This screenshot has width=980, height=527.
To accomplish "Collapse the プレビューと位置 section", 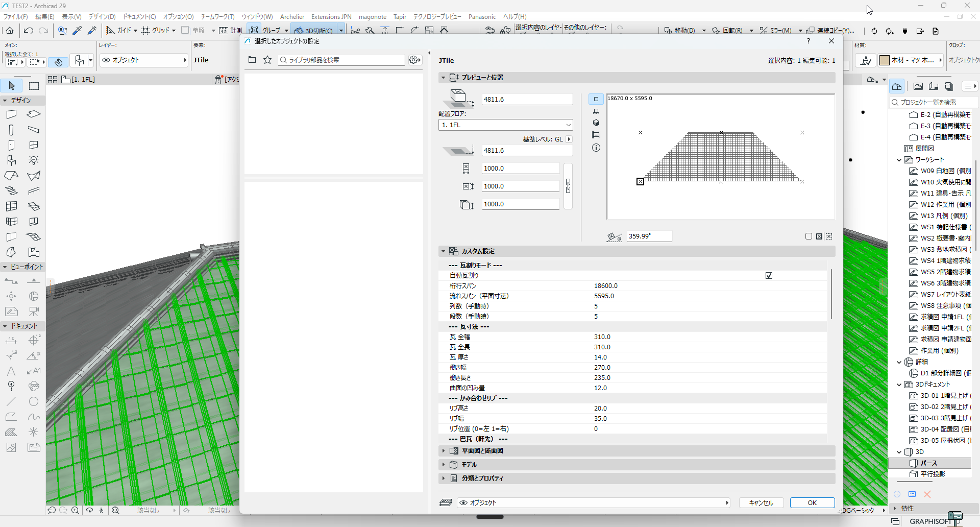I will (443, 78).
